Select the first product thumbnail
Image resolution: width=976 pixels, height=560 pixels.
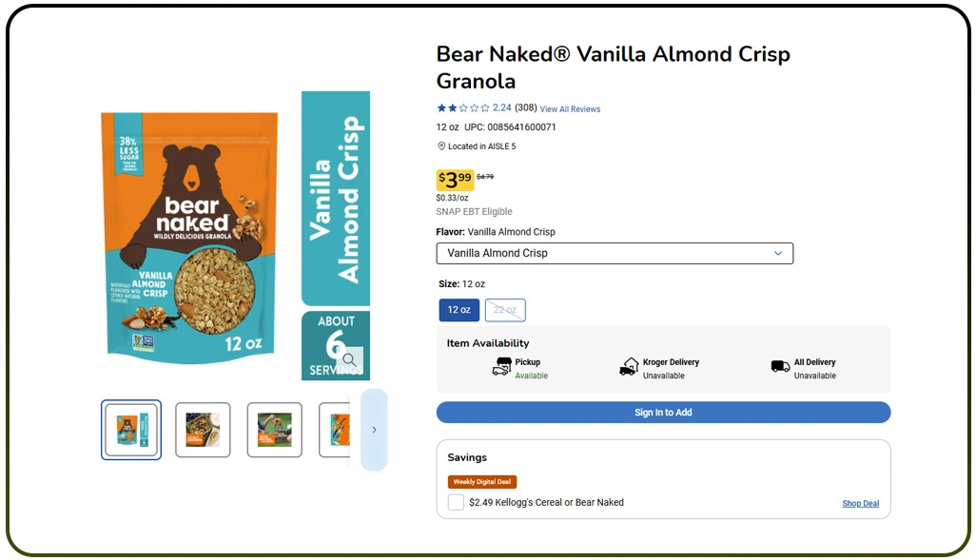point(131,430)
